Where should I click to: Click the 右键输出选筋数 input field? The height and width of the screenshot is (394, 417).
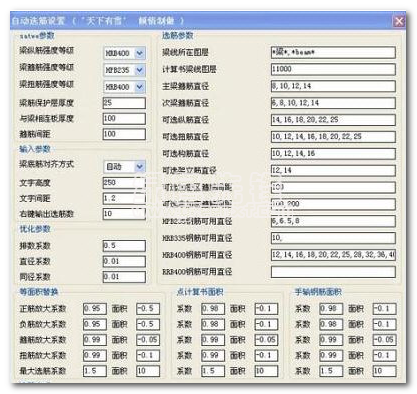[x=124, y=214]
